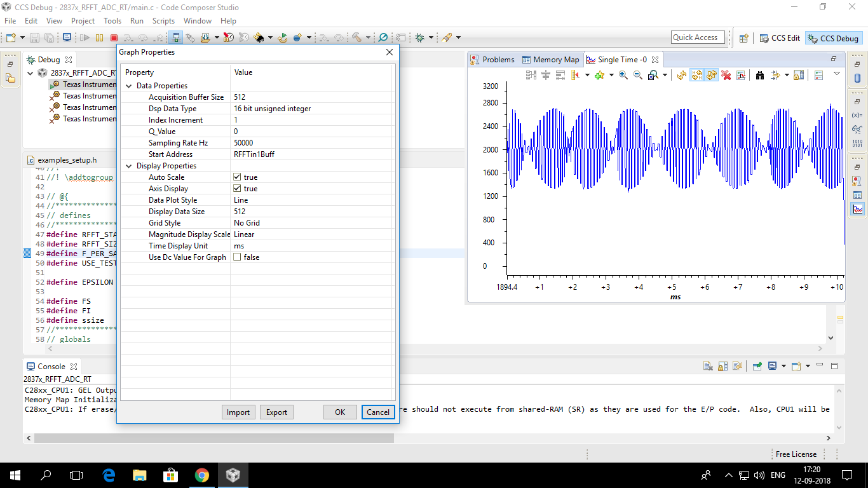Switch to CCS Edit perspective
This screenshot has width=868, height=488.
(x=780, y=38)
